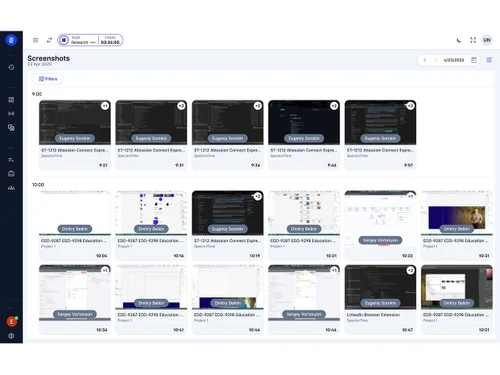Screen dimensions: 500x375
Task: Click the 9:00 hour group label
Action: [x=37, y=94]
